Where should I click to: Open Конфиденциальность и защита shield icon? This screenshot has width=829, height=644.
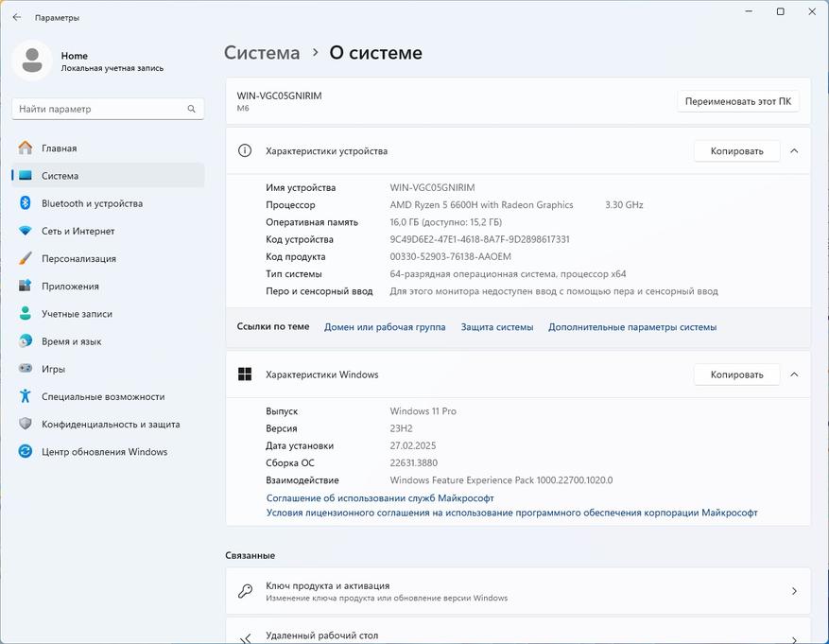tap(26, 424)
